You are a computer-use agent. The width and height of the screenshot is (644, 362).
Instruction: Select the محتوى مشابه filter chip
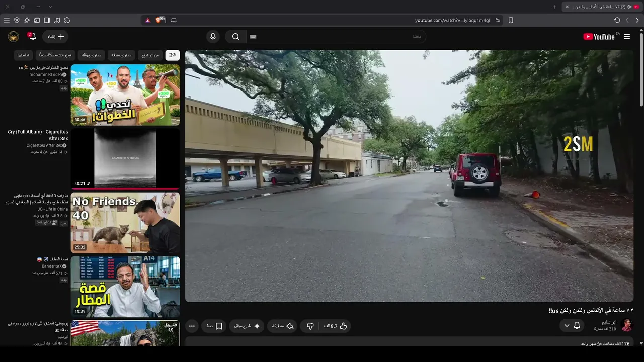pyautogui.click(x=121, y=55)
